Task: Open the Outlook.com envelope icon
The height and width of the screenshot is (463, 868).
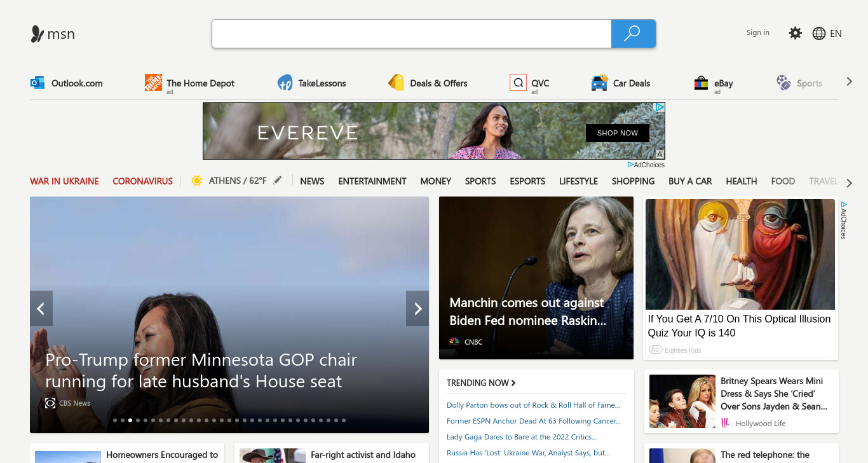Action: tap(37, 83)
